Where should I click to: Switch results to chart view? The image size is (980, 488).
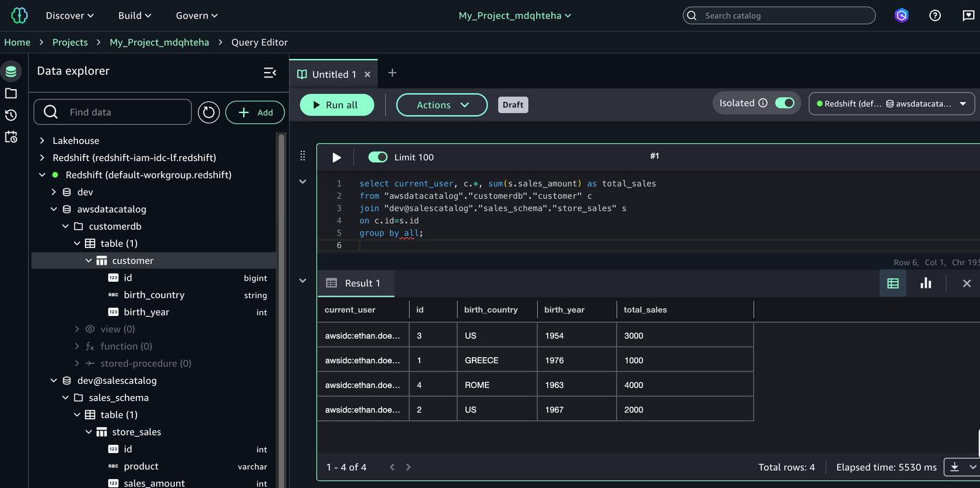[926, 283]
